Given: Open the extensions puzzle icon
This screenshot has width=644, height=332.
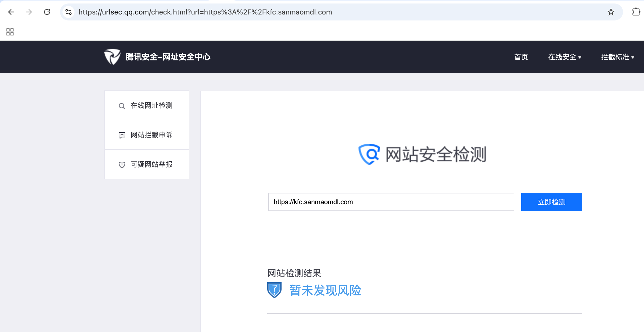Looking at the screenshot, I should pos(636,12).
